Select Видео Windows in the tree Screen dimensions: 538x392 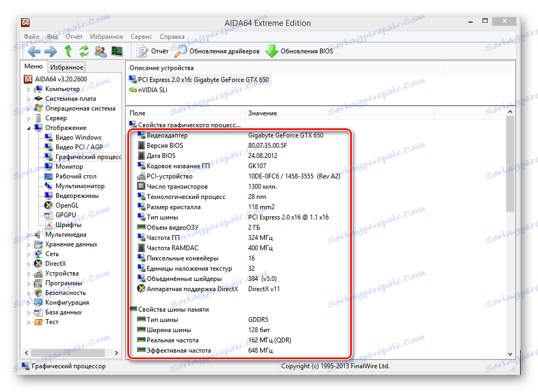coord(79,137)
